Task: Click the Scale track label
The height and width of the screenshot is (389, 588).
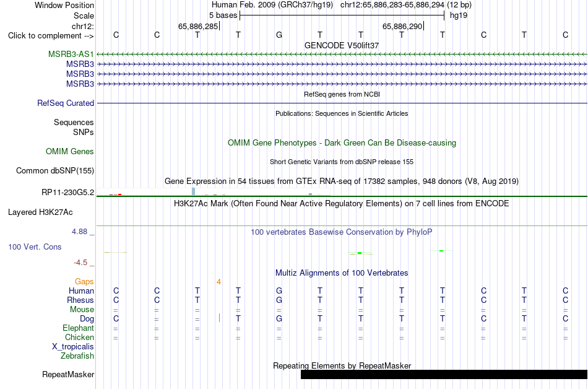Action: tap(84, 15)
